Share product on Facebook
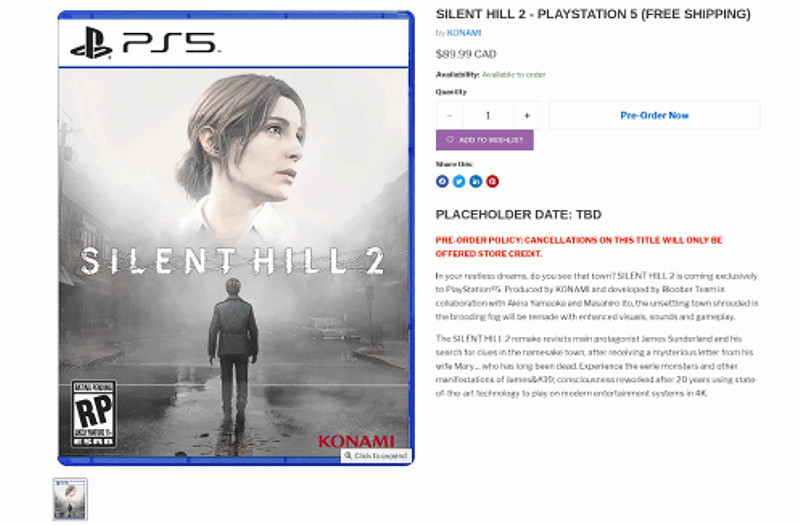 (442, 181)
